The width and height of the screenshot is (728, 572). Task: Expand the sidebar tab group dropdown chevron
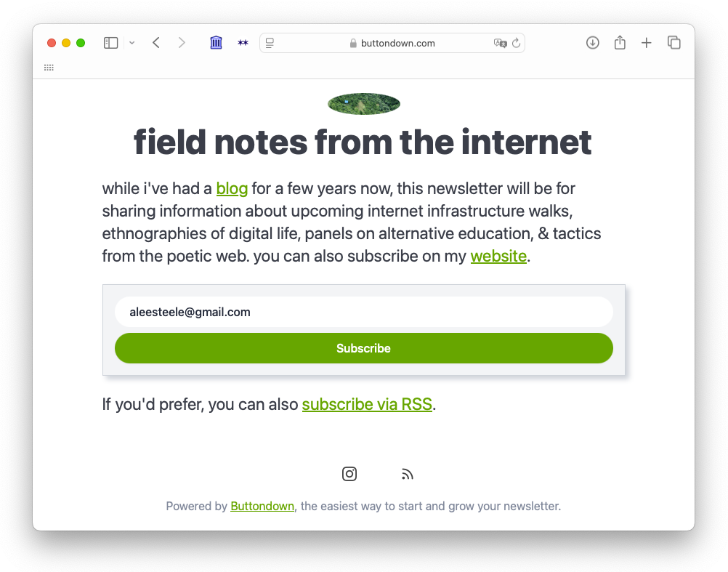tap(132, 44)
